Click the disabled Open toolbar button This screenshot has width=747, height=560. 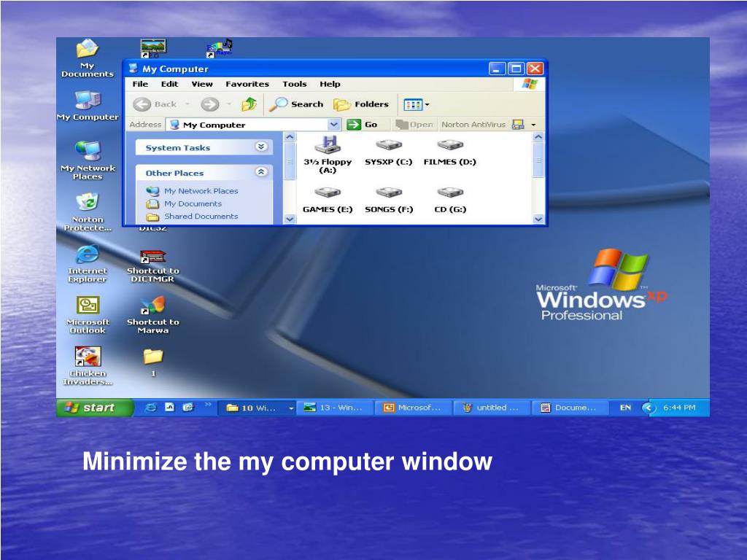coord(414,124)
